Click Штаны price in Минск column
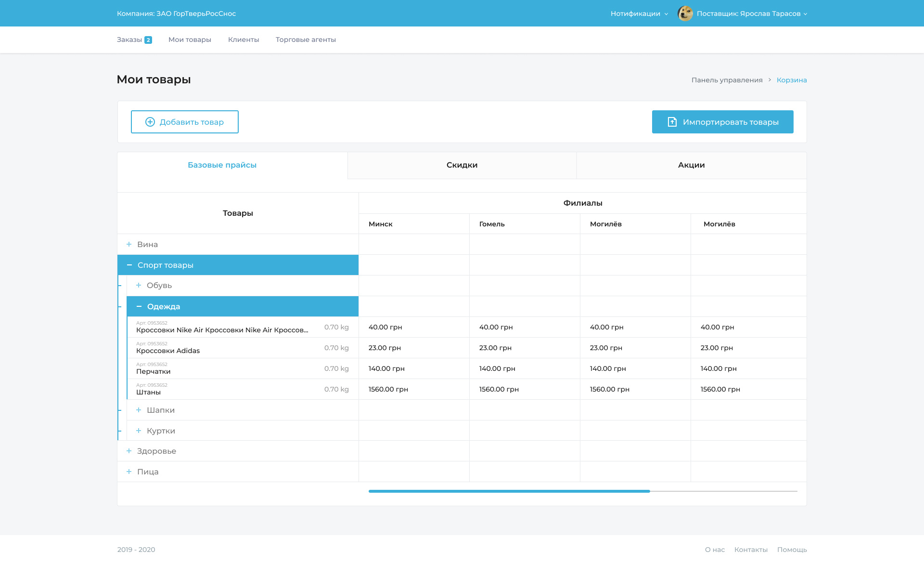Image resolution: width=924 pixels, height=564 pixels. coord(388,389)
